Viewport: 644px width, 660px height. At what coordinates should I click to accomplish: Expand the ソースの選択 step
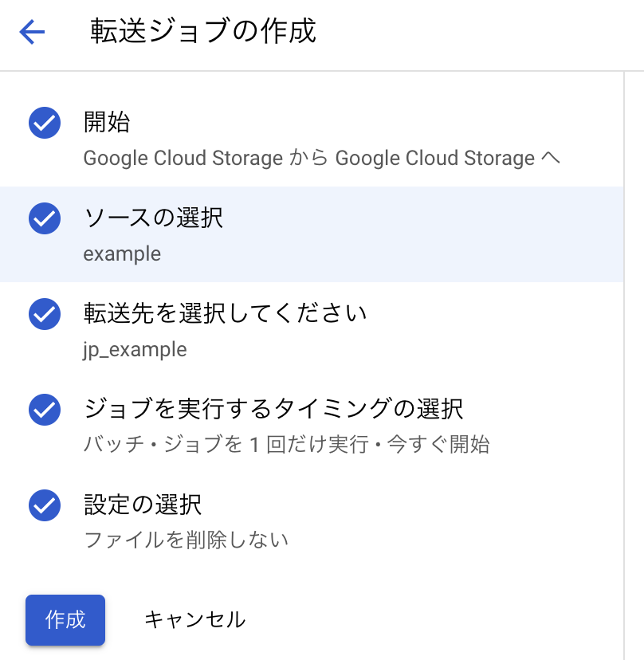point(153,218)
